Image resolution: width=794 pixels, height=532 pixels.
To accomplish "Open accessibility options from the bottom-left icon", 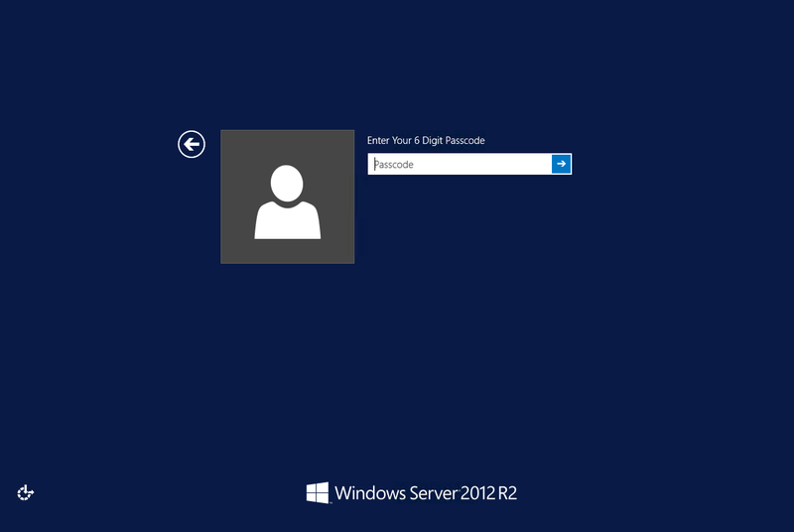I will [26, 492].
